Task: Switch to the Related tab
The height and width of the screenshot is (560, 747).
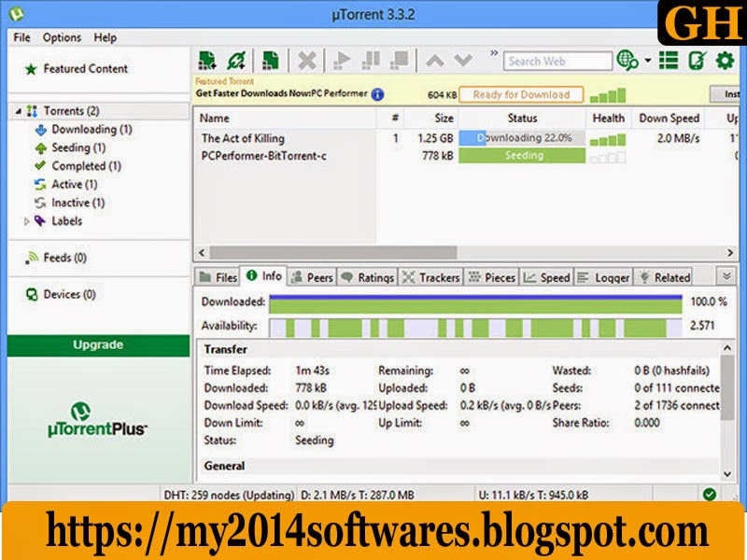Action: pyautogui.click(x=665, y=277)
